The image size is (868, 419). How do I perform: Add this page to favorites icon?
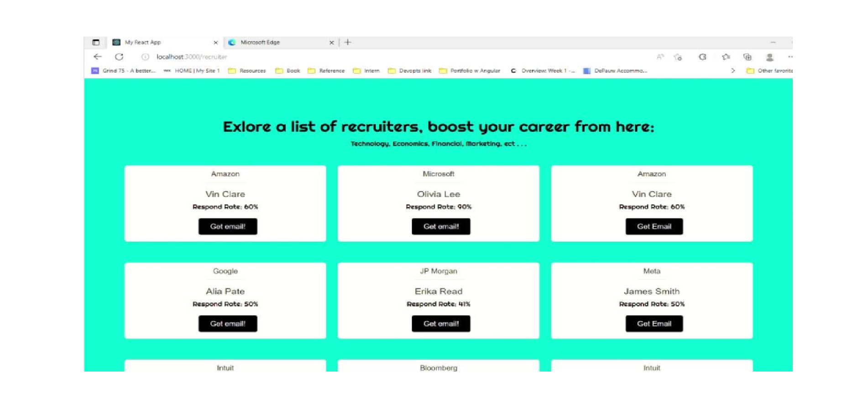click(678, 57)
